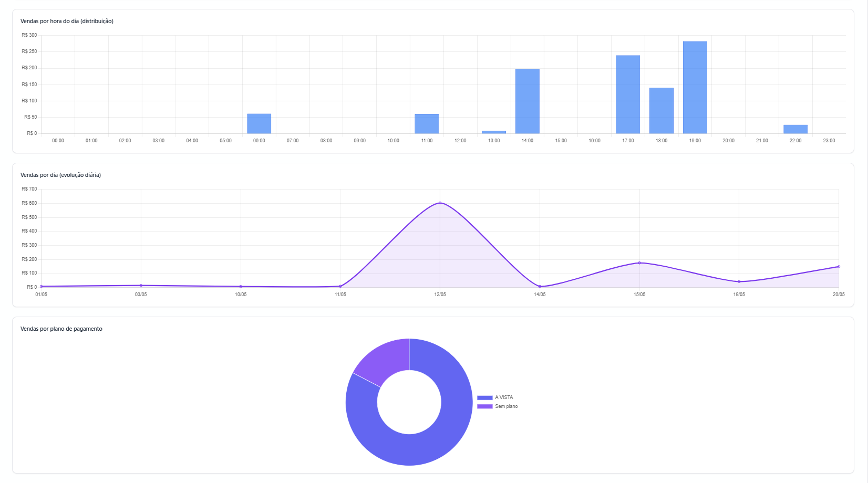Click the small 13:00 sales bar
Viewport: 868px width, 483px height.
tap(494, 132)
